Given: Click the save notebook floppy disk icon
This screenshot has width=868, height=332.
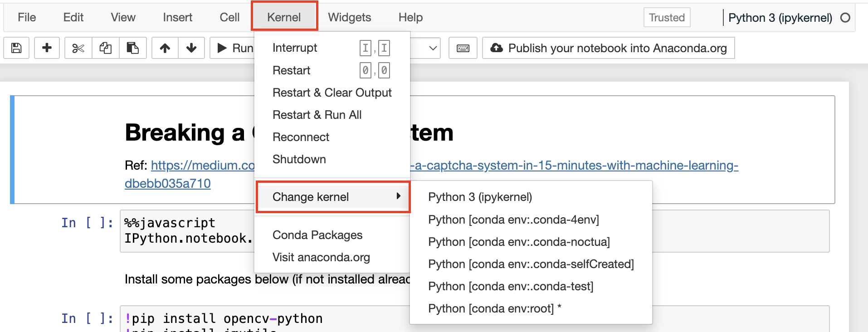Looking at the screenshot, I should tap(16, 48).
